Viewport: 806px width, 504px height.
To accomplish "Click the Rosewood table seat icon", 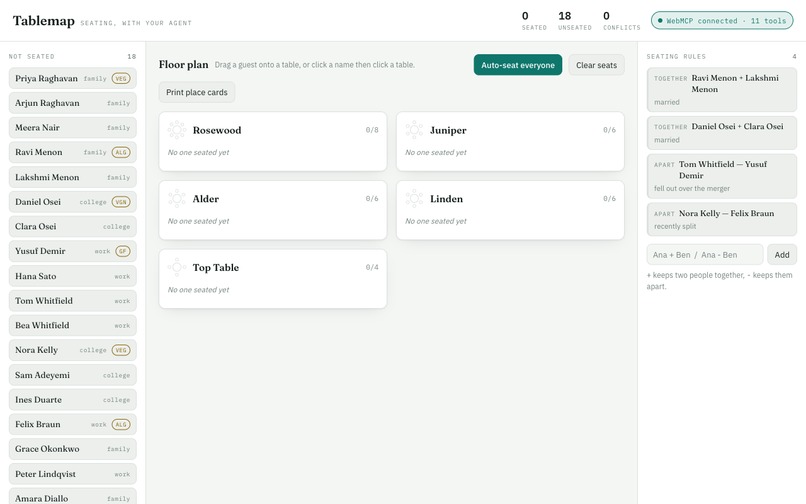I will 177,130.
